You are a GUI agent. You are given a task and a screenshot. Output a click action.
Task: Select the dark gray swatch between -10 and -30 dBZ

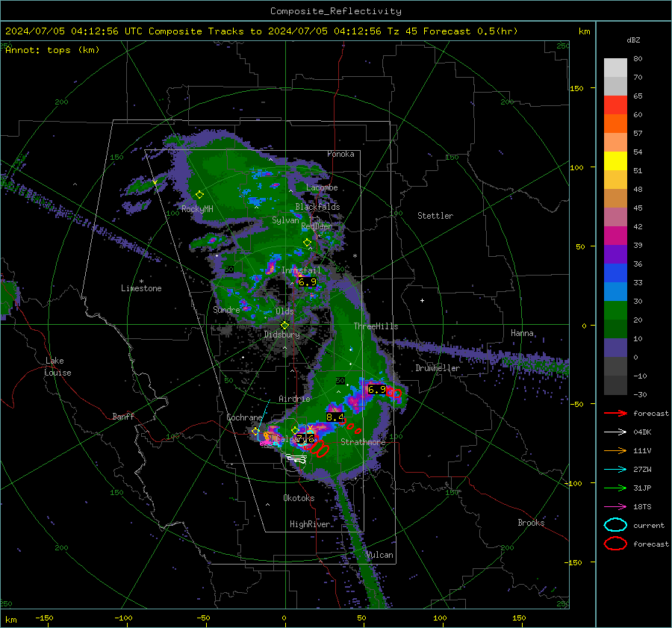point(615,385)
